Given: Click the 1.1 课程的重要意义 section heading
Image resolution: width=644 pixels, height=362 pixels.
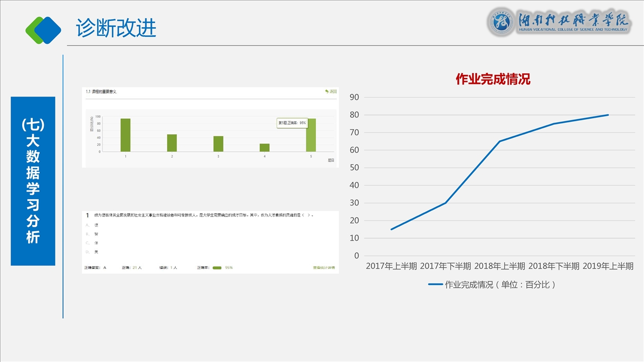Looking at the screenshot, I should point(101,92).
